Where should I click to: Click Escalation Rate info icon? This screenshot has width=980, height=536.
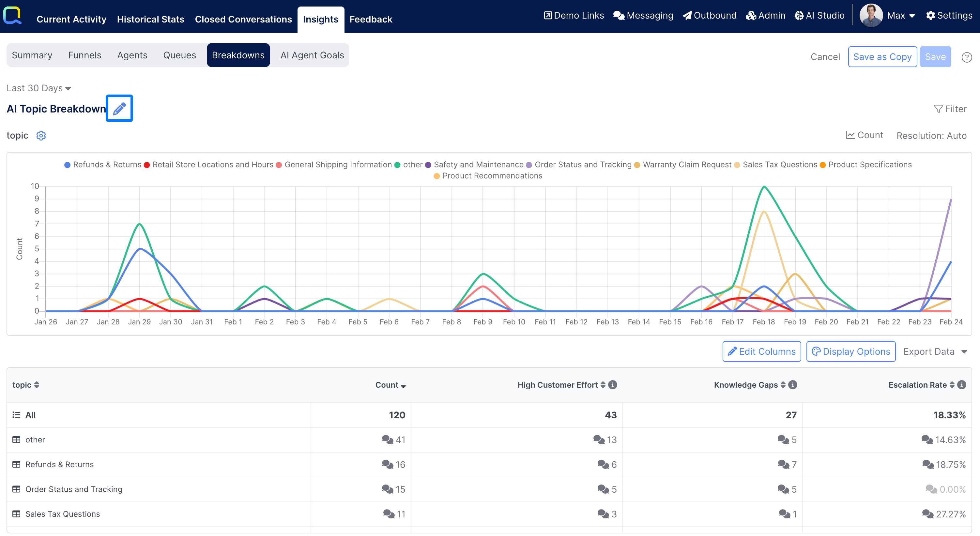[961, 385]
